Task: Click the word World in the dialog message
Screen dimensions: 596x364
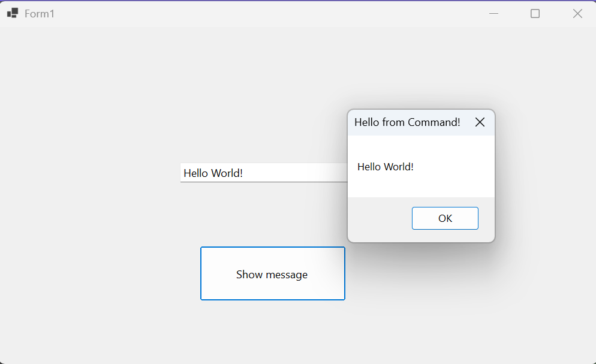Action: tap(398, 167)
